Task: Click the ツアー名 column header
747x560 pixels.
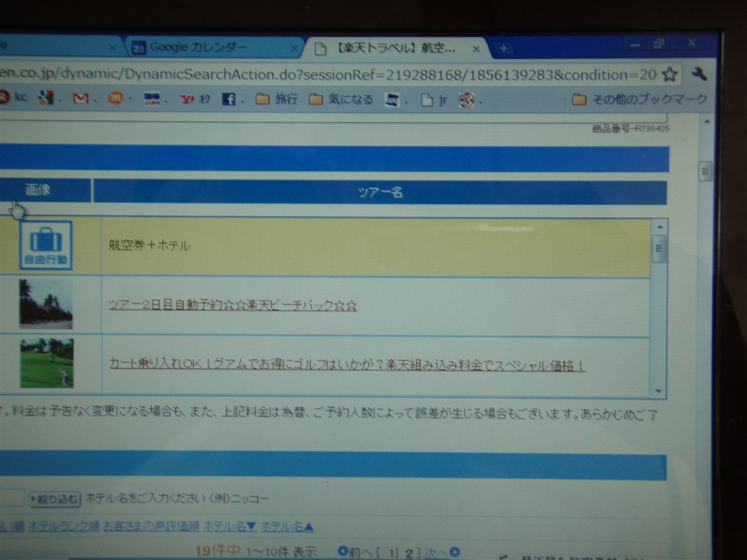Action: click(379, 192)
